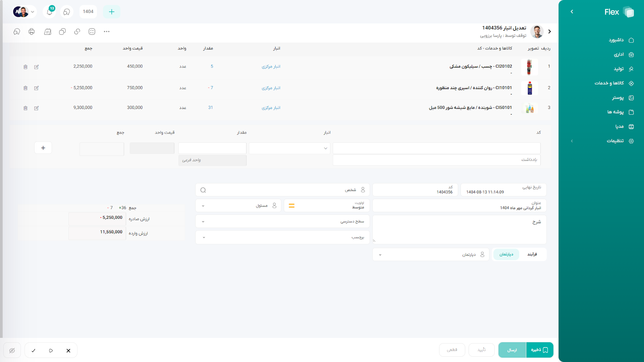Click the ارسال send button
The width and height of the screenshot is (644, 362).
(512, 350)
